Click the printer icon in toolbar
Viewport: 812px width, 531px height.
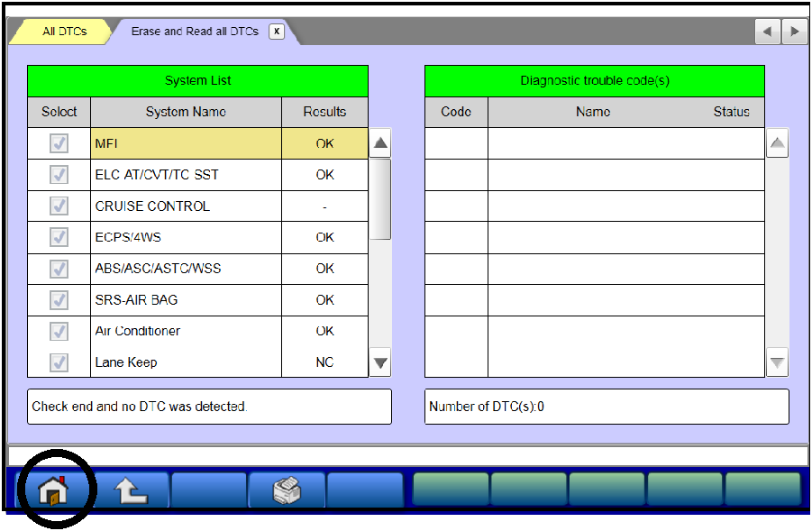pos(287,491)
